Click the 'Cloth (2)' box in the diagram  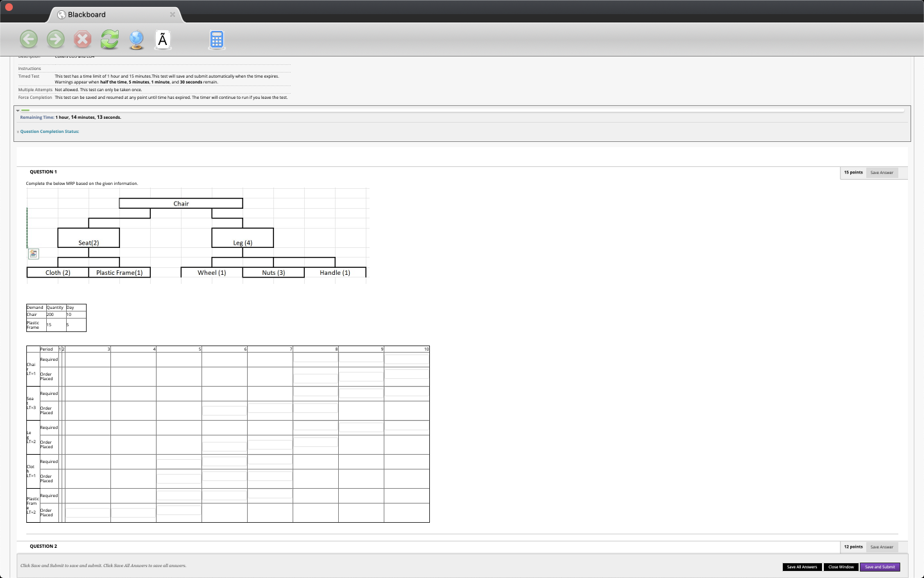(x=58, y=272)
